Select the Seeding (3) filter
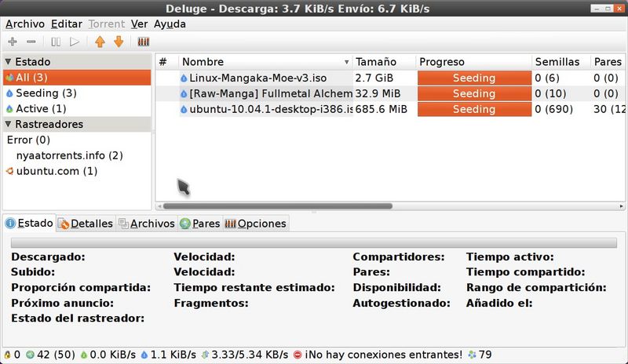628x364 pixels. tap(46, 93)
